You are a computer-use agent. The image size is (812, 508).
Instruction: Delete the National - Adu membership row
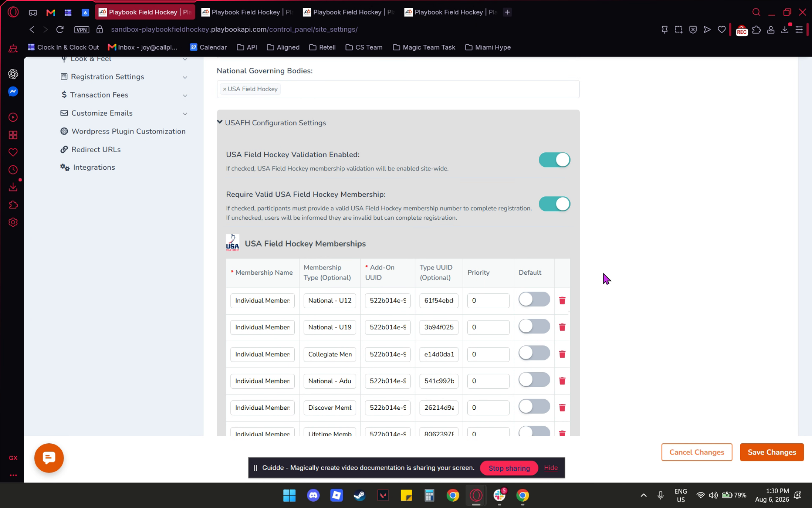[562, 381]
